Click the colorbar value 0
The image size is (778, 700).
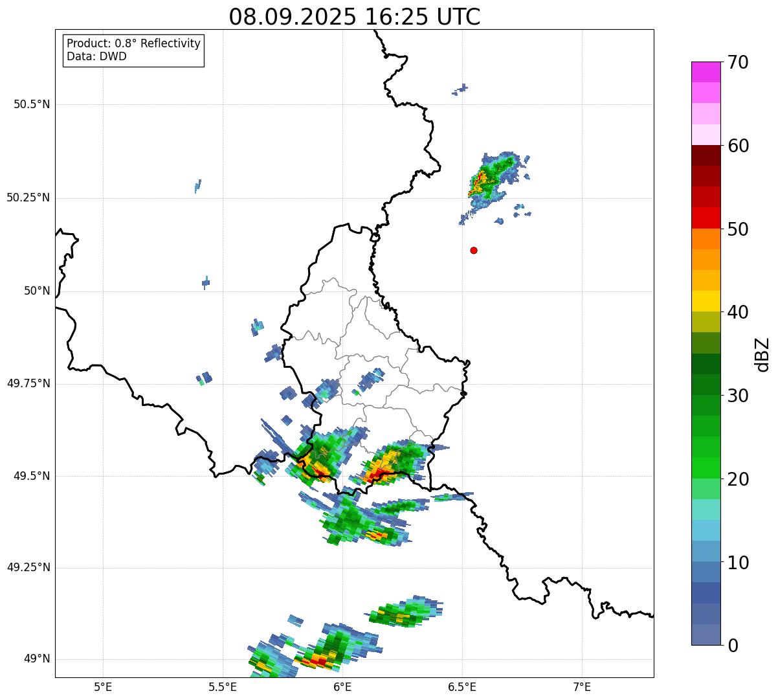point(732,646)
